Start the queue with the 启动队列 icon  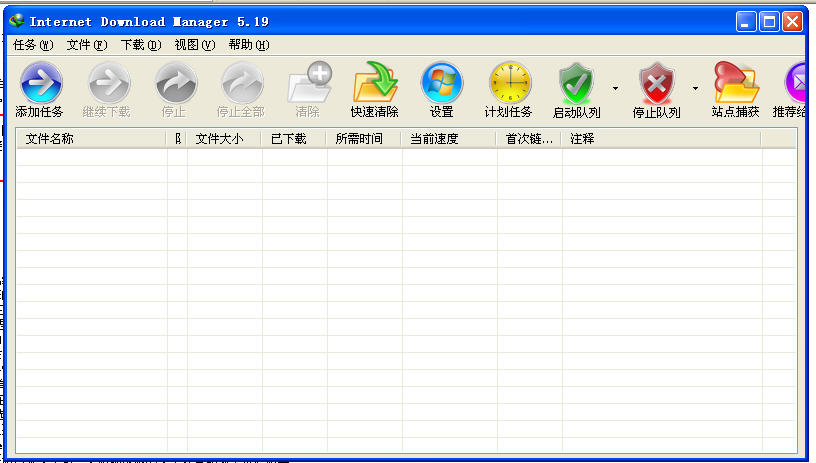coord(576,83)
